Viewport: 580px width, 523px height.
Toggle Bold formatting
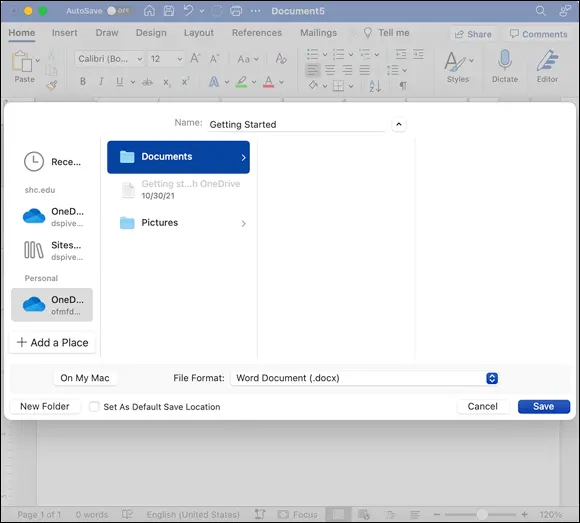pos(83,81)
